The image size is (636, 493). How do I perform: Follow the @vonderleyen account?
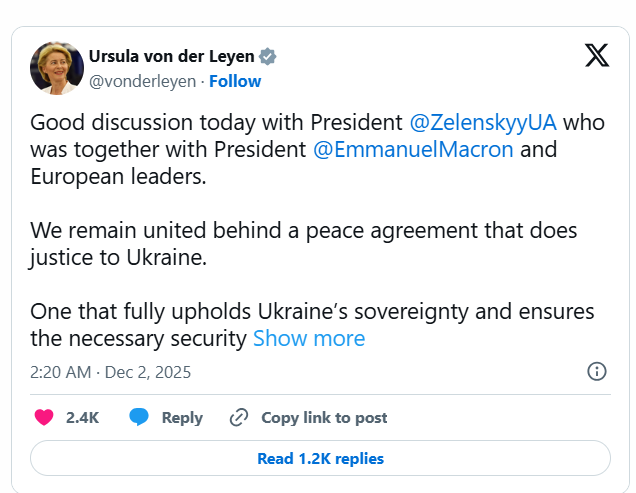click(x=234, y=81)
